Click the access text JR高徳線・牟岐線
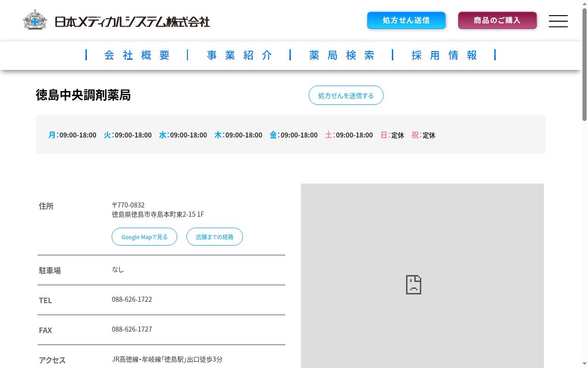 point(167,359)
